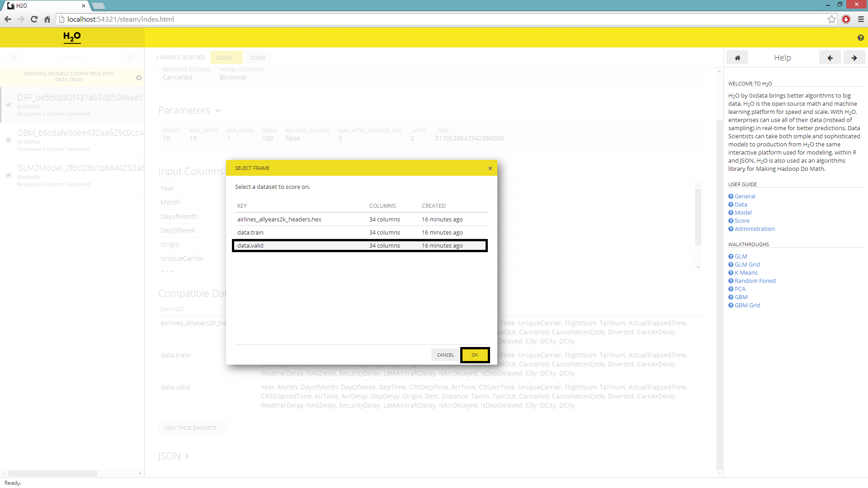
Task: Open the browser menu at top right
Action: tap(861, 19)
